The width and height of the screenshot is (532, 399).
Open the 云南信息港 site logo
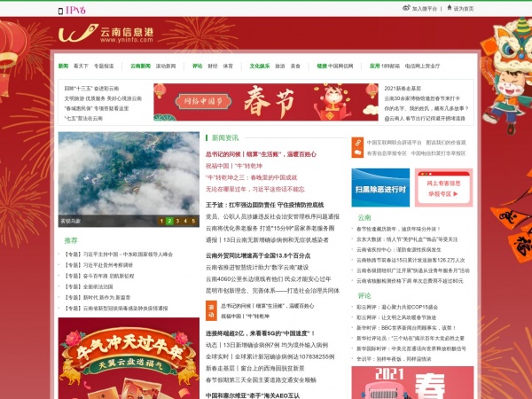click(106, 34)
